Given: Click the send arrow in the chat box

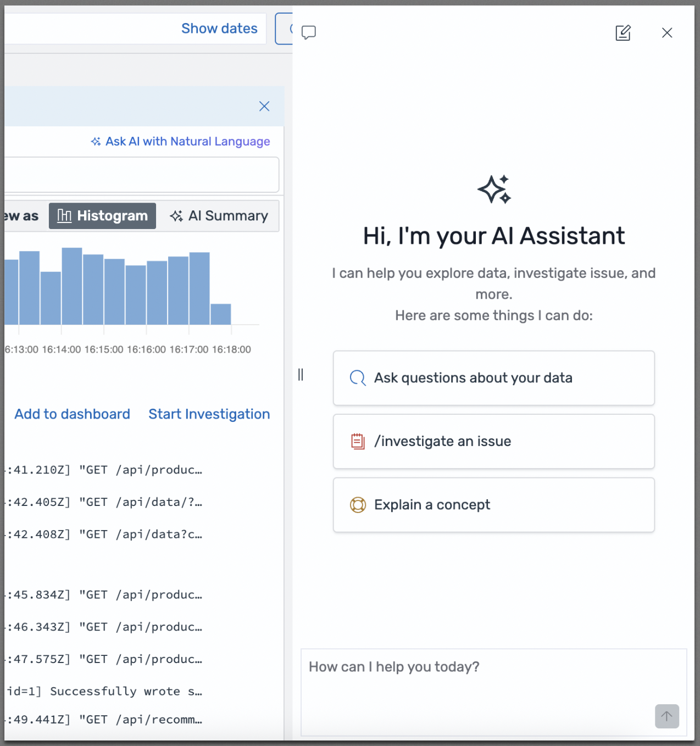Looking at the screenshot, I should (x=666, y=716).
